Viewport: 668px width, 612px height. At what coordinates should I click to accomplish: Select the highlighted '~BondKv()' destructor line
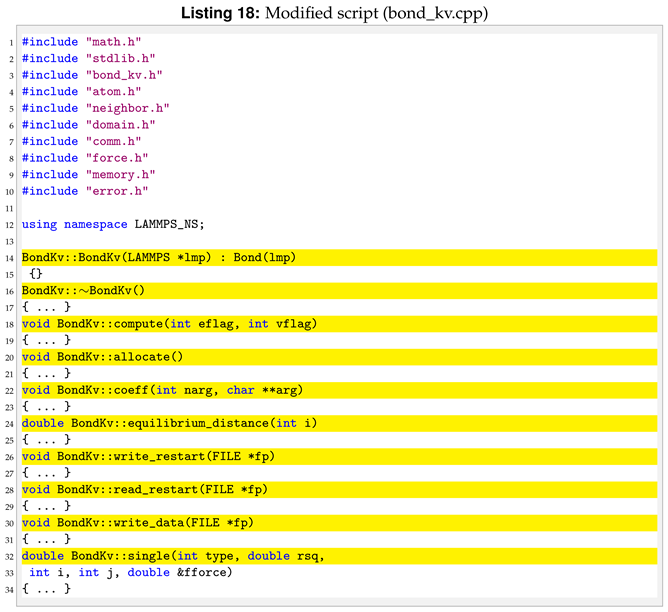pyautogui.click(x=339, y=291)
